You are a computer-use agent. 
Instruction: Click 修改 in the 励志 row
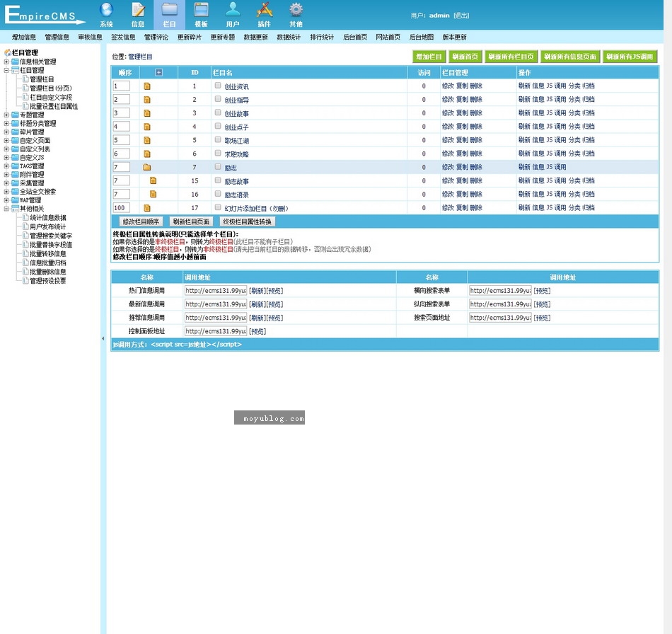tap(448, 167)
